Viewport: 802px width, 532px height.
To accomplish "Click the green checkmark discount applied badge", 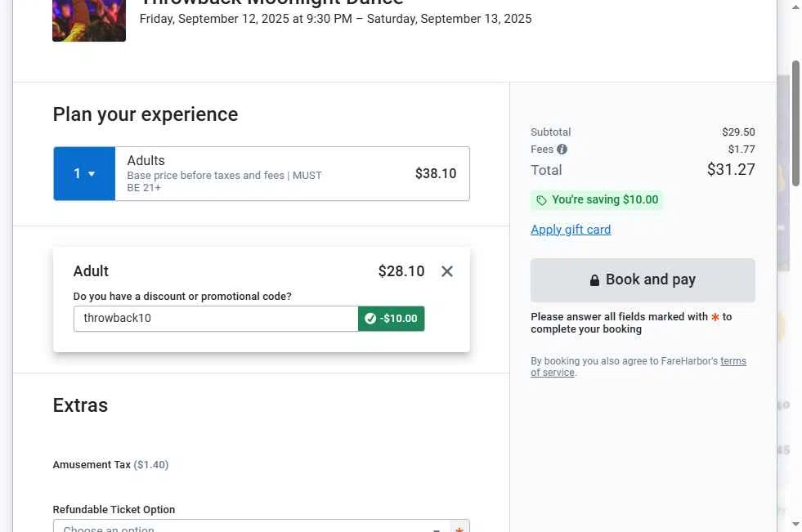I will pyautogui.click(x=392, y=319).
